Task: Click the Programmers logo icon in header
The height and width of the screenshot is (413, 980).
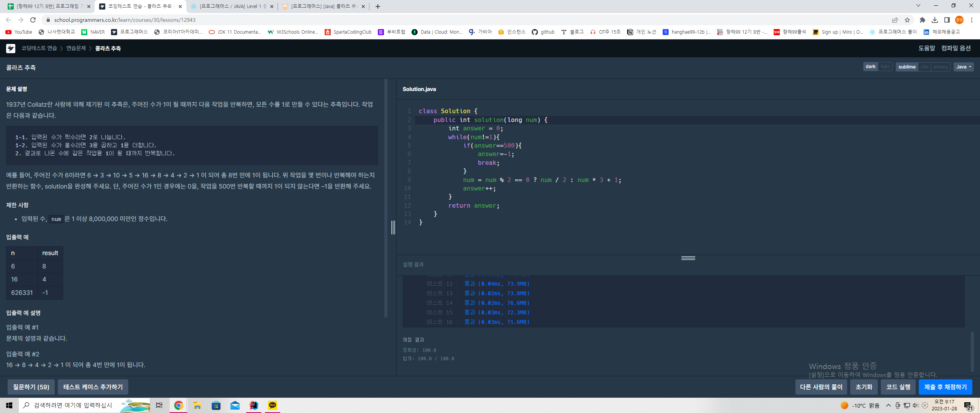Action: click(x=11, y=48)
